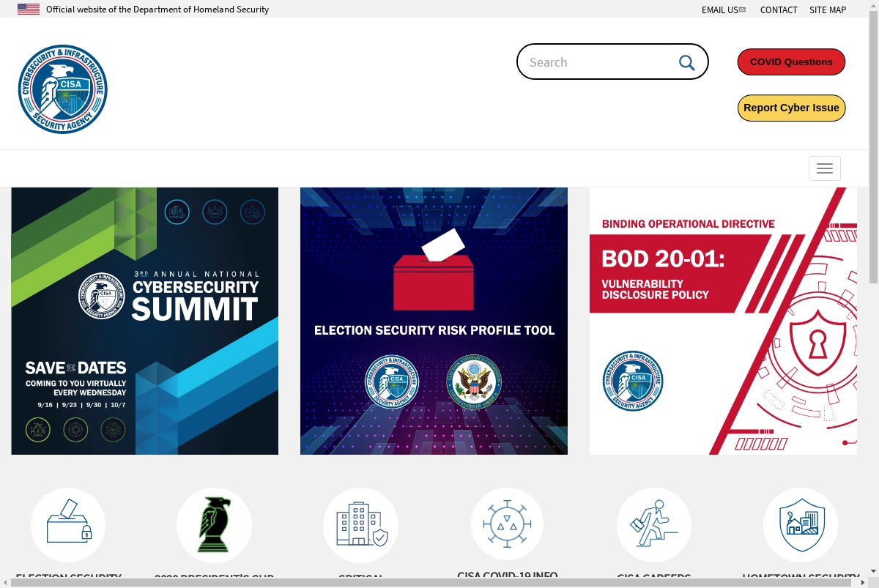Open the Election Security Risk Profile Tool banner
879x588 pixels.
pyautogui.click(x=434, y=321)
